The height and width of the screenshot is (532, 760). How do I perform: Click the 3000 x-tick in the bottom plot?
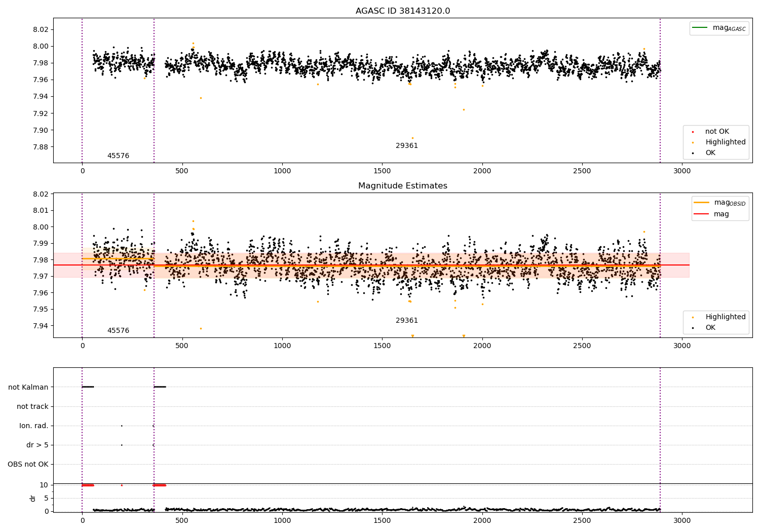click(x=682, y=521)
